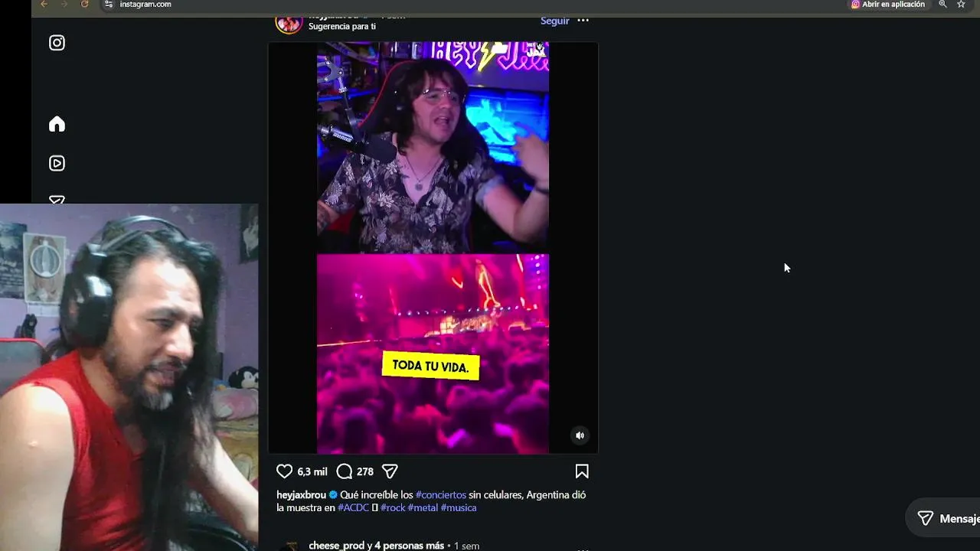Share the post with paper plane icon
The width and height of the screenshot is (980, 551).
[390, 471]
